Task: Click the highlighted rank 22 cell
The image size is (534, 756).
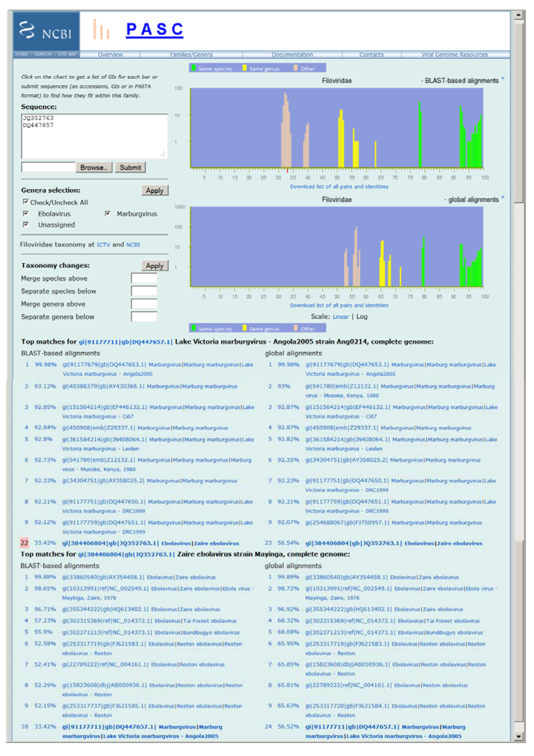Action: (x=24, y=543)
